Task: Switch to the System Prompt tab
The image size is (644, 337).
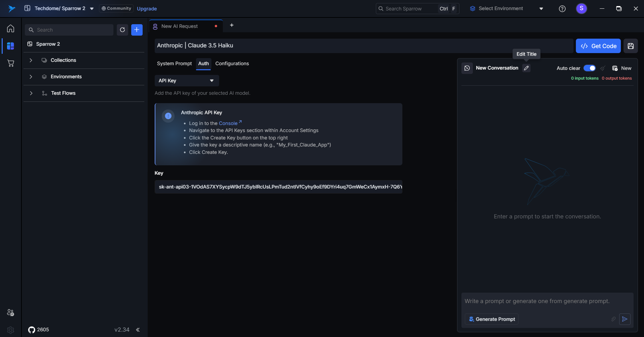Action: tap(174, 64)
